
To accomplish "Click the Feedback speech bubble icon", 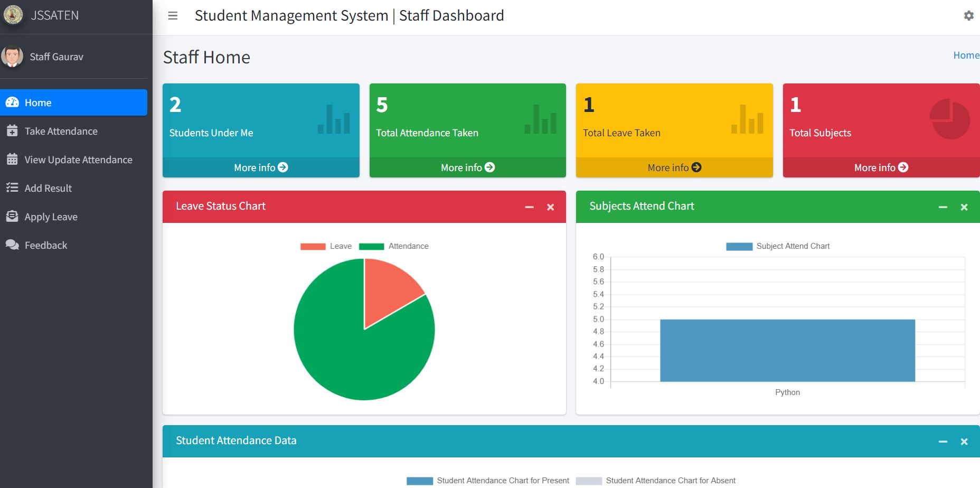I will coord(12,245).
